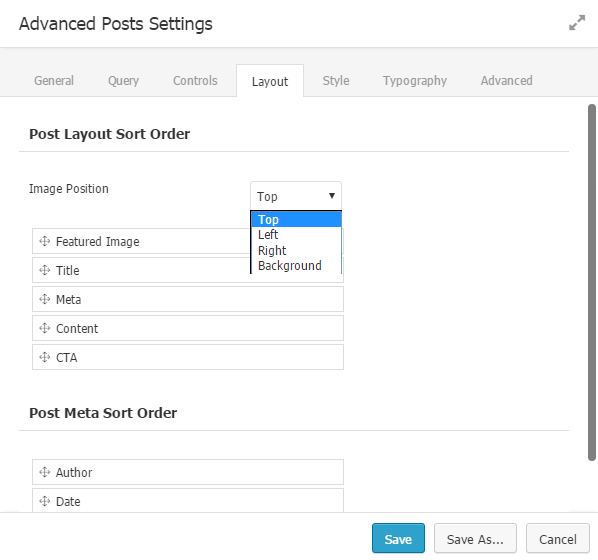This screenshot has height=560, width=598.
Task: Open the Advanced tab
Action: point(506,80)
